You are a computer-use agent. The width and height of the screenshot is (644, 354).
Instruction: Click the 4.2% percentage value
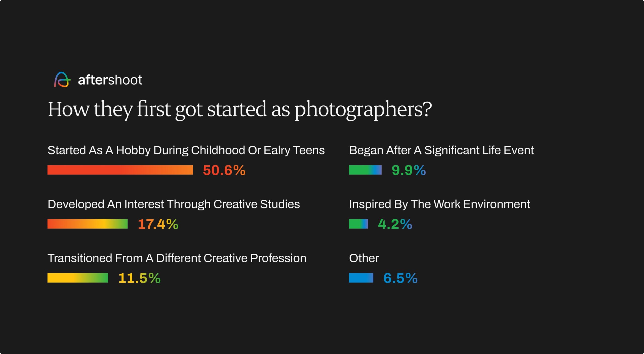tap(395, 224)
